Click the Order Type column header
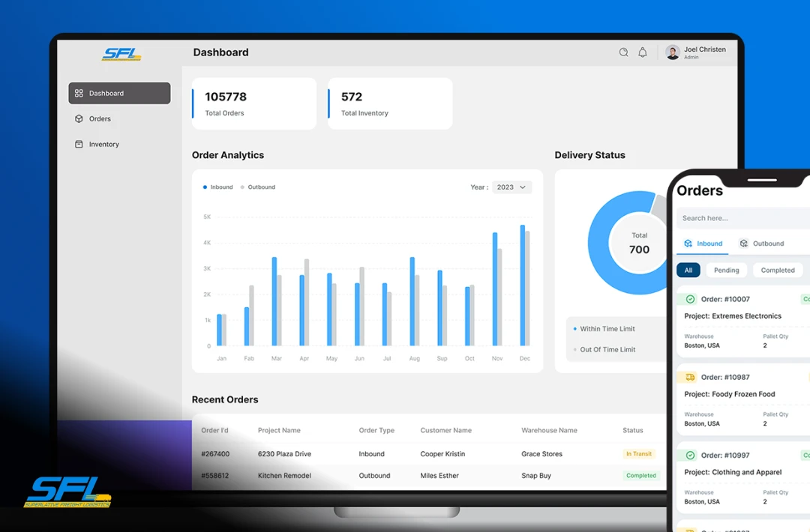 376,430
